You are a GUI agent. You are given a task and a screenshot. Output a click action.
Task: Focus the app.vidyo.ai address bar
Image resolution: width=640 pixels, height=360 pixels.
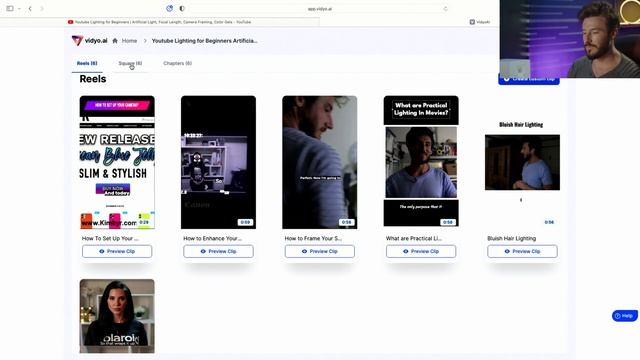[320, 9]
